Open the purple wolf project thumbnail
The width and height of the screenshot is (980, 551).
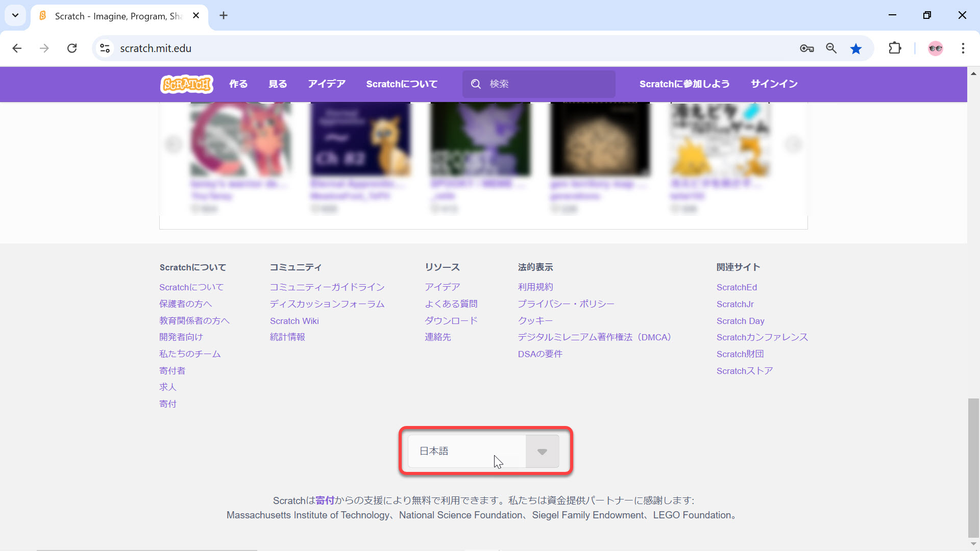(x=480, y=139)
